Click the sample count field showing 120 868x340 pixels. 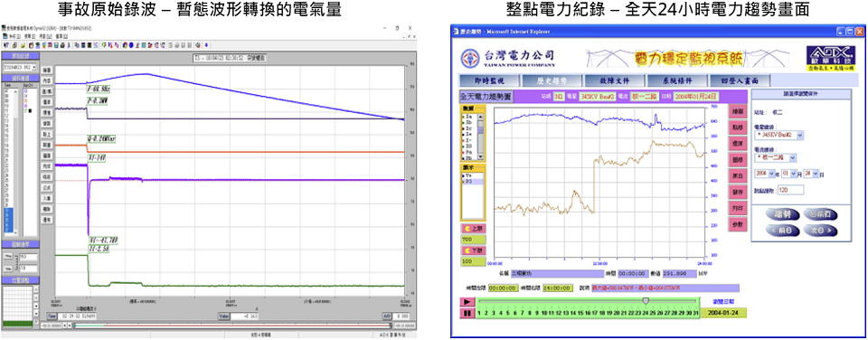click(790, 190)
